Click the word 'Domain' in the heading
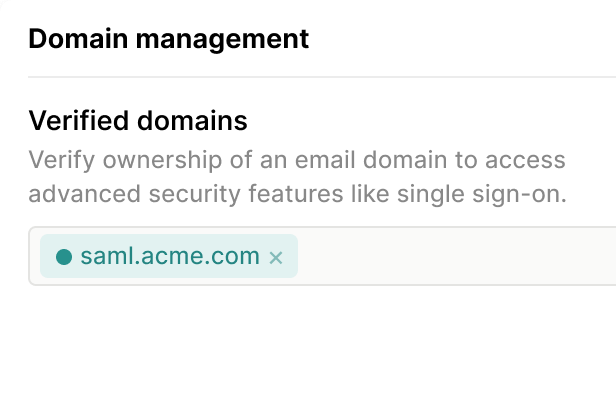The width and height of the screenshot is (616, 400). (76, 39)
